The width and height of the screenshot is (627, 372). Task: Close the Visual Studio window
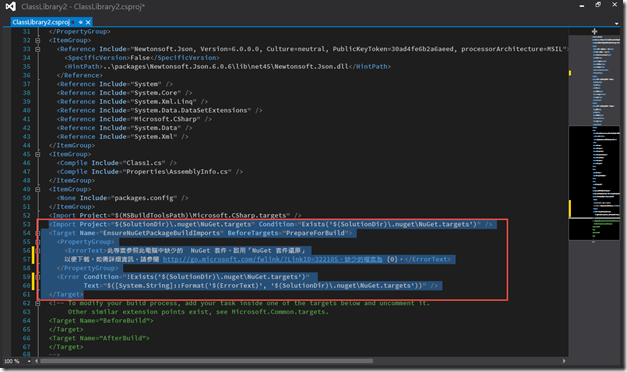tap(615, 4)
